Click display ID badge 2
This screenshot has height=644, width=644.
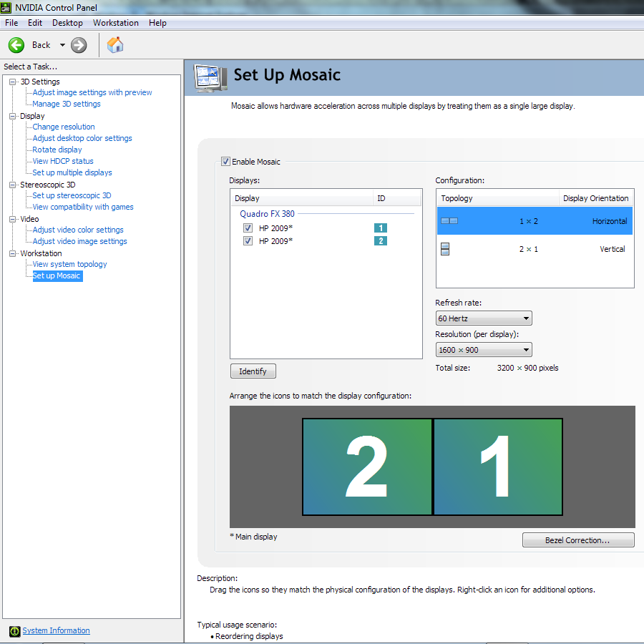pyautogui.click(x=381, y=241)
